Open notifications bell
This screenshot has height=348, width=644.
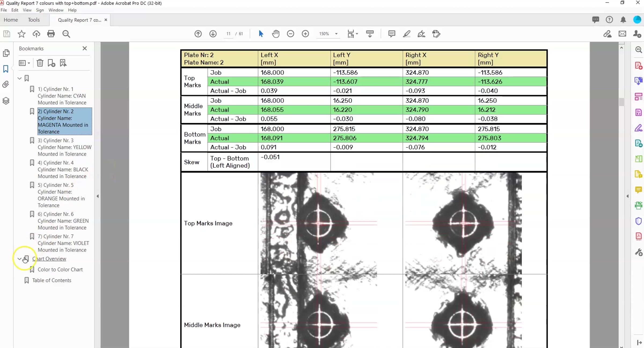623,20
